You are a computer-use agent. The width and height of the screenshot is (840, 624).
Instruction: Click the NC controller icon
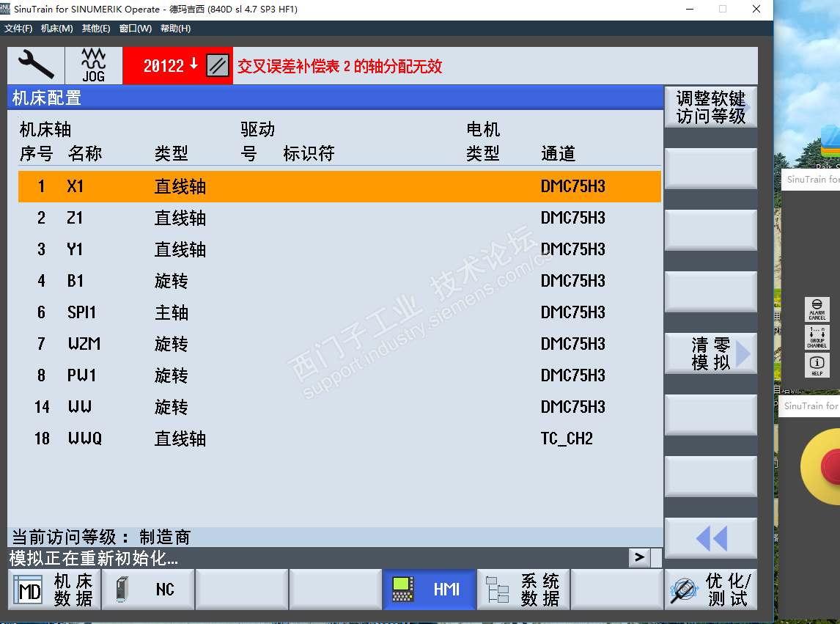[x=122, y=589]
